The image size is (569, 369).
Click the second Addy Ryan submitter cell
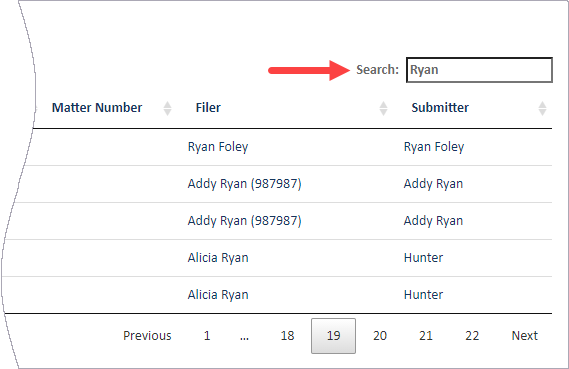pyautogui.click(x=433, y=221)
